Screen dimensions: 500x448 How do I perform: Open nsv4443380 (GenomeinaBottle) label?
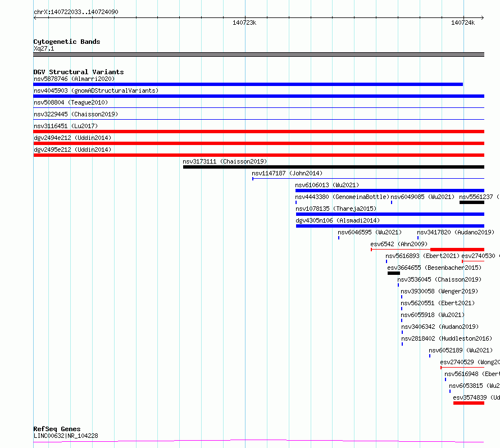coord(342,197)
